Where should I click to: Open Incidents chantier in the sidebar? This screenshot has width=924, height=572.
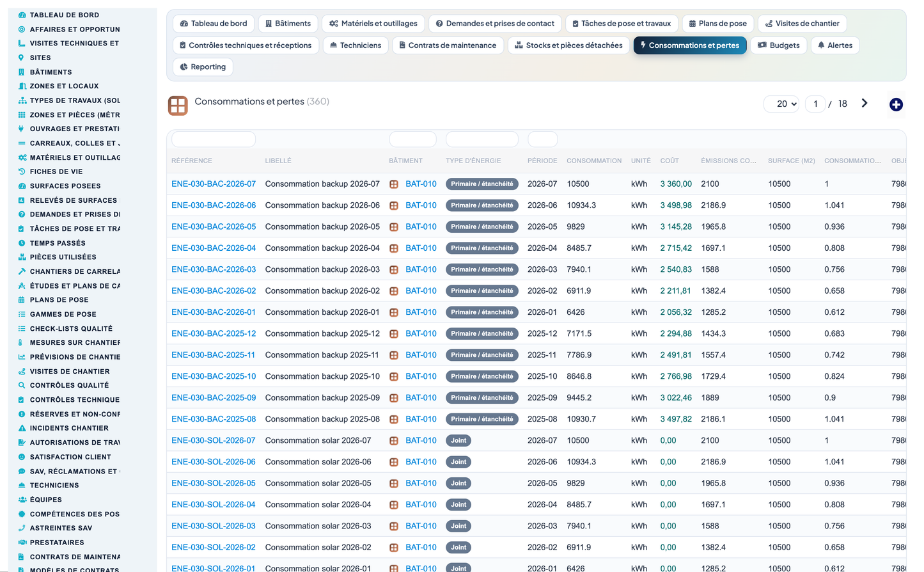tap(69, 428)
